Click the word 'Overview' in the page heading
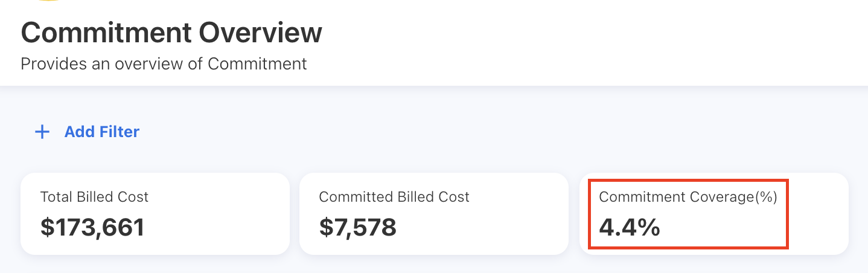The height and width of the screenshot is (273, 868). click(x=260, y=33)
